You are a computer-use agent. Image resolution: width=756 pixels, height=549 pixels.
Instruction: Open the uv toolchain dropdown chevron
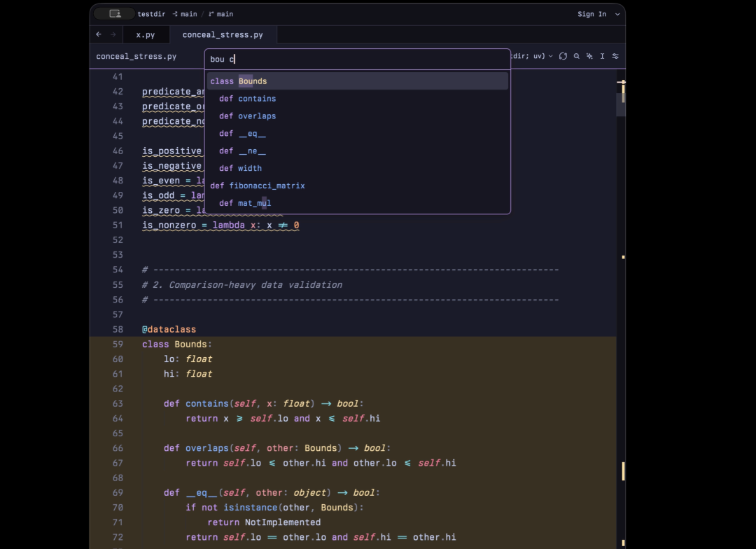(x=551, y=56)
